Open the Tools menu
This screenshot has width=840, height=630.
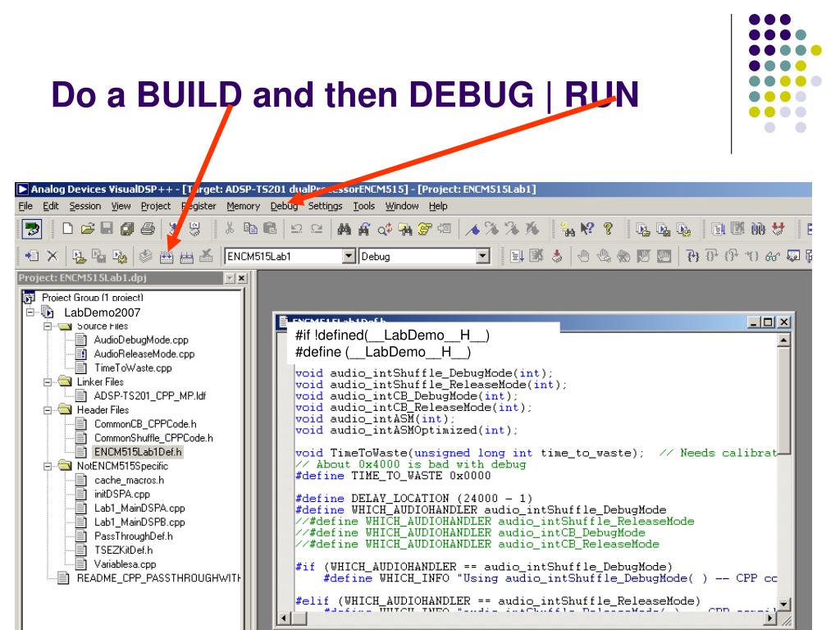click(363, 206)
